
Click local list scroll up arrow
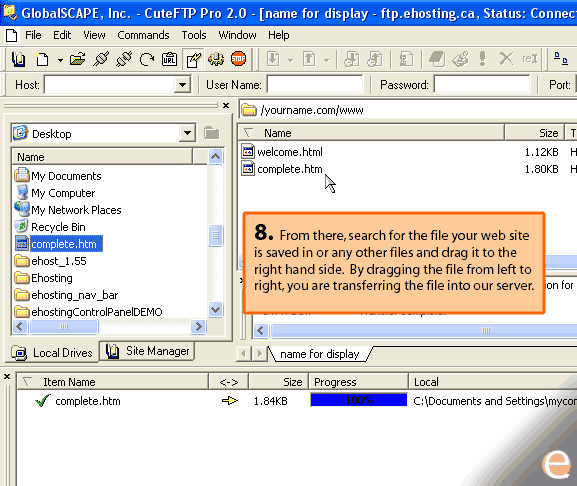(x=215, y=157)
